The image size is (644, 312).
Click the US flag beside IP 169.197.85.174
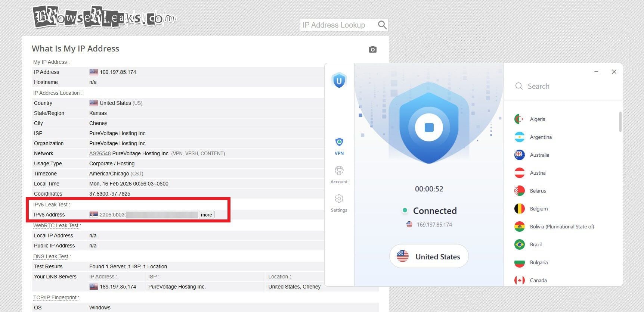point(93,72)
